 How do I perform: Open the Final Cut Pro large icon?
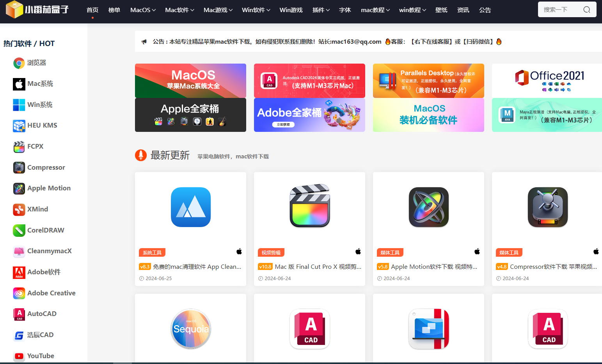pyautogui.click(x=310, y=206)
